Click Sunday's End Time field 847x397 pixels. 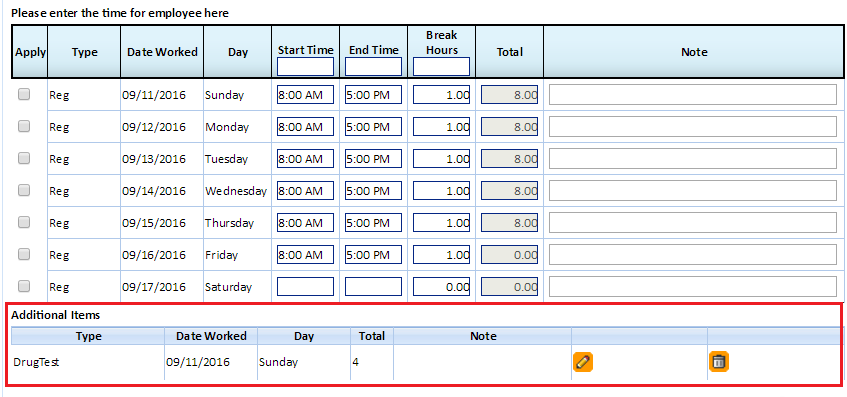[x=373, y=95]
